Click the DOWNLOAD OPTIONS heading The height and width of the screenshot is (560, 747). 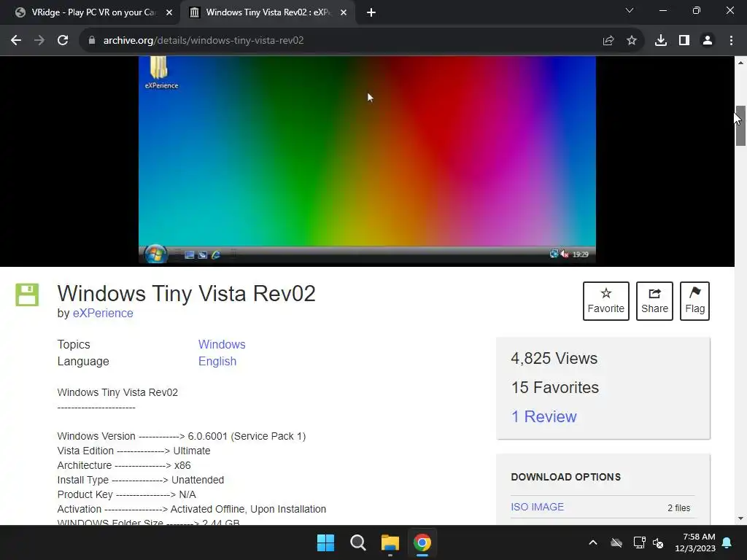(x=566, y=477)
